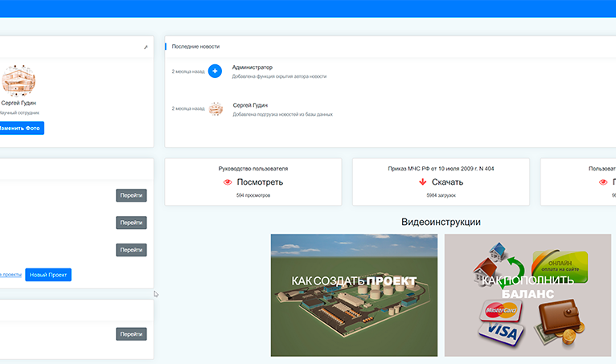Click the 594 просмотров counter
This screenshot has width=616, height=364.
click(253, 195)
